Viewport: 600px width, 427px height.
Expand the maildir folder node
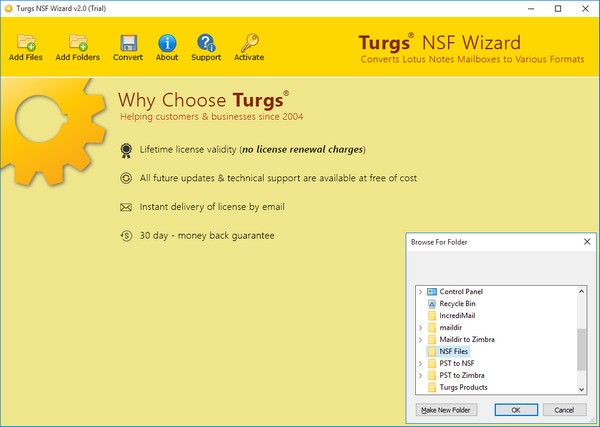pos(420,328)
